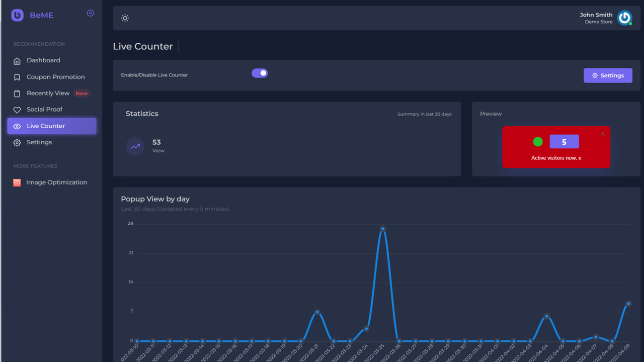The image size is (644, 362).
Task: Click the Preview card heading
Action: click(x=491, y=114)
